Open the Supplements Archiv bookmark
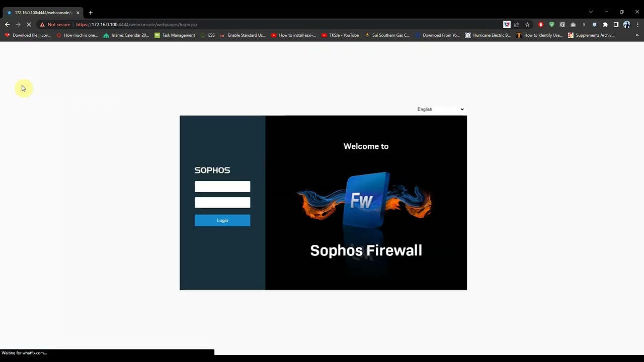 tap(591, 35)
